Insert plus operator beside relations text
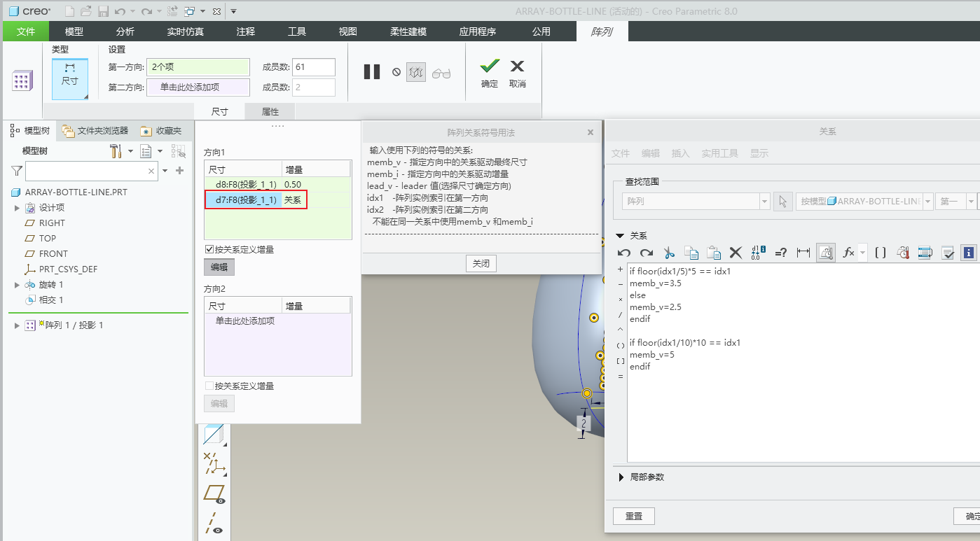Viewport: 980px width, 541px height. click(x=620, y=269)
